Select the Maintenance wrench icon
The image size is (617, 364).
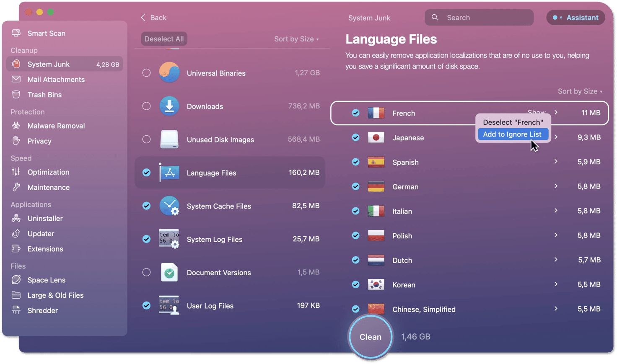16,187
